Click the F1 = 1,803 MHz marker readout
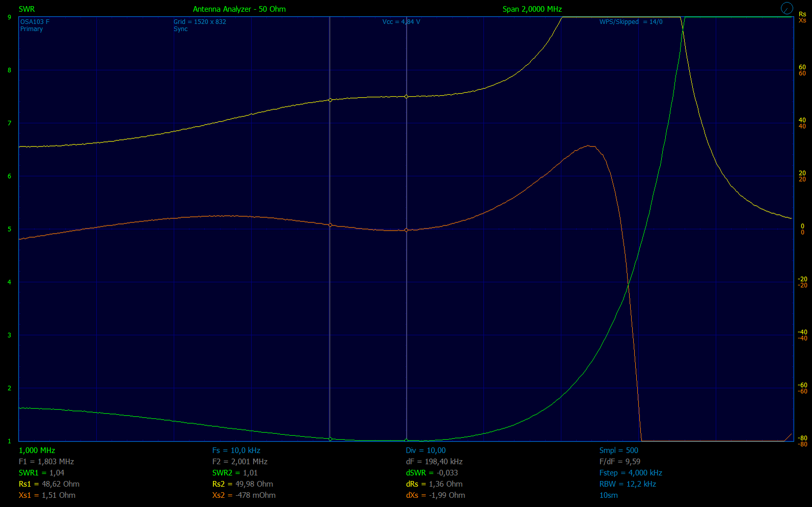Image resolution: width=812 pixels, height=507 pixels. click(46, 462)
